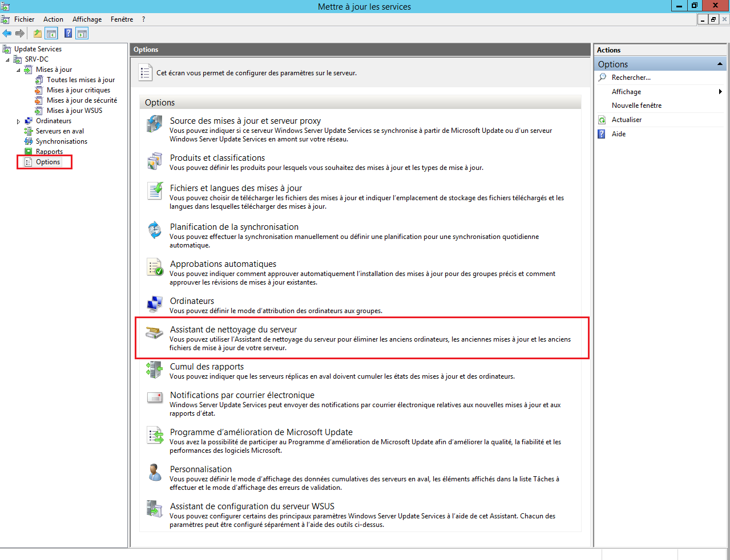Select Toutes les mises à jour
Image resolution: width=730 pixels, height=560 pixels.
tap(80, 80)
